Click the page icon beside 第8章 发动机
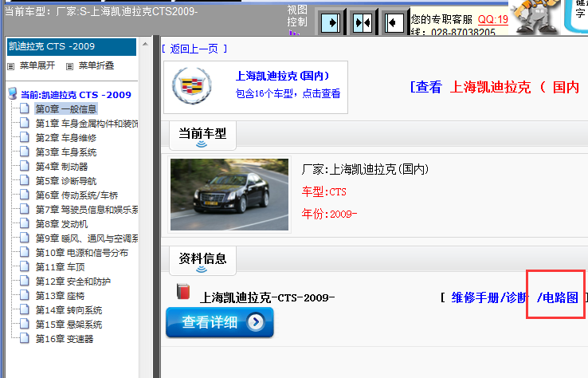The height and width of the screenshot is (378, 588). pos(25,223)
